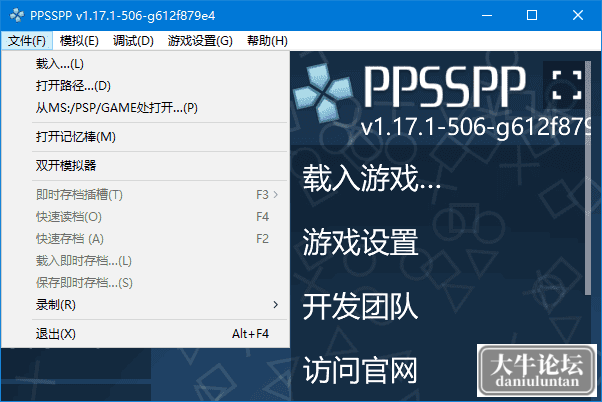Image resolution: width=602 pixels, height=402 pixels.
Task: Choose 退出(X) to quit PPSSPP
Action: tap(146, 334)
